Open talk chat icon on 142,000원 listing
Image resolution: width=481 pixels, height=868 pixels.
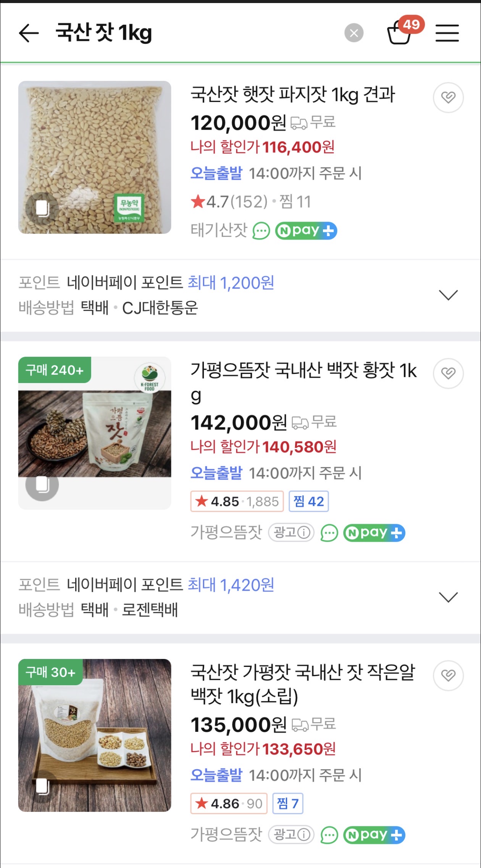(x=329, y=533)
